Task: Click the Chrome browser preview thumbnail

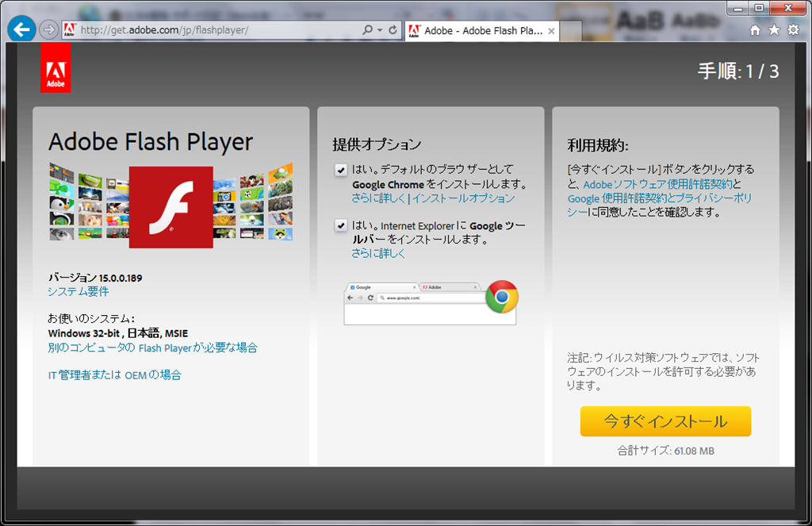Action: [x=431, y=303]
